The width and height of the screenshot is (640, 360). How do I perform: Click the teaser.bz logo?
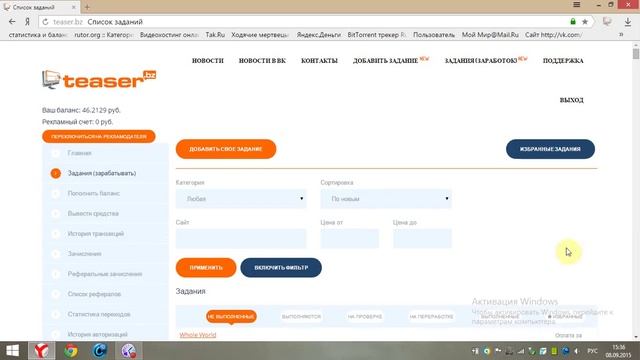[99, 80]
